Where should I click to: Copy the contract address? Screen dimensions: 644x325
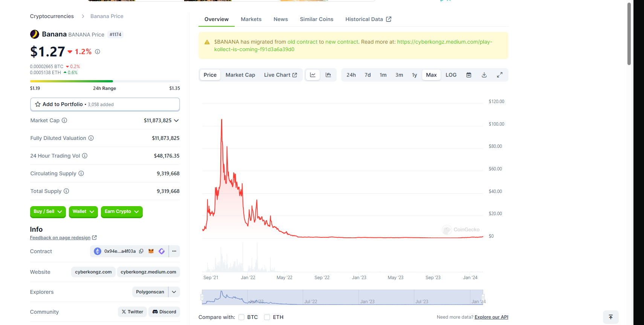click(141, 251)
